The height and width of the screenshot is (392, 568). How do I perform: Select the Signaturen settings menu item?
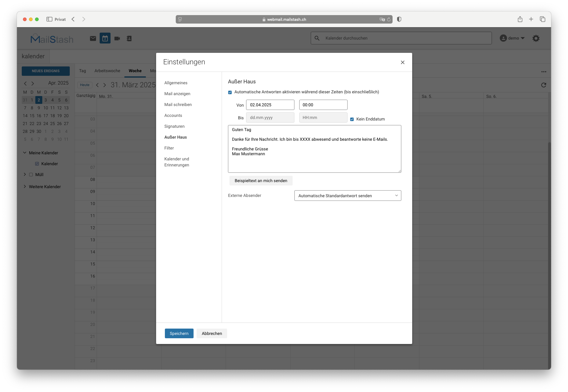click(x=174, y=126)
